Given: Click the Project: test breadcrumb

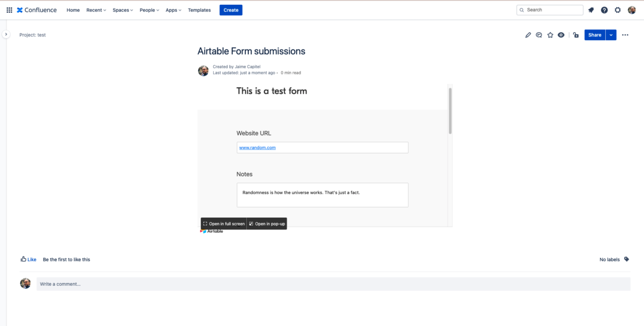Looking at the screenshot, I should point(33,35).
